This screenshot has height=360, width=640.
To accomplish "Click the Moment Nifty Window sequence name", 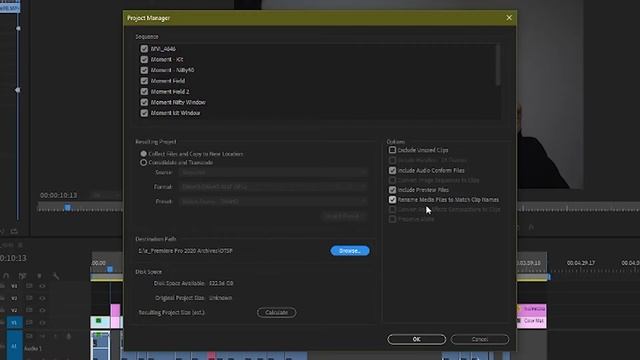I will click(178, 102).
